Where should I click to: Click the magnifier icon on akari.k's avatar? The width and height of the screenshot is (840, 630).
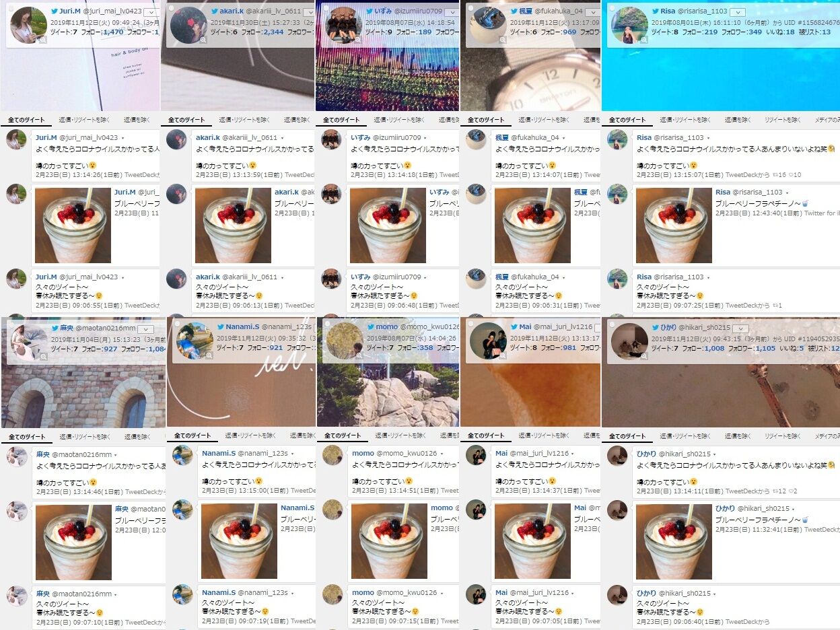[203, 40]
